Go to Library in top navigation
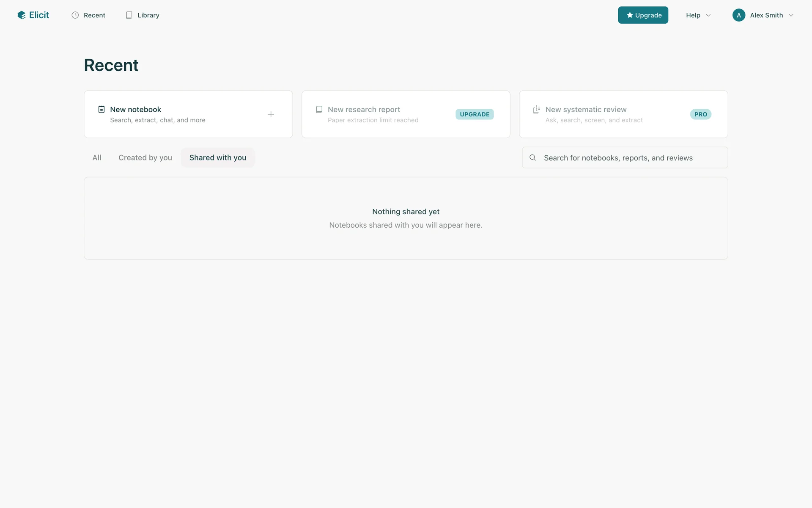 point(148,15)
